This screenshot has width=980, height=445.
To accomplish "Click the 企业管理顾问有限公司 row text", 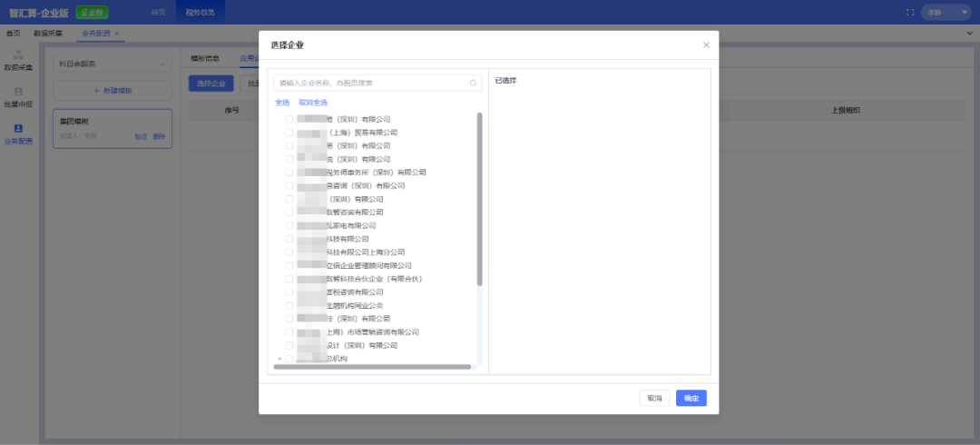I will 368,265.
